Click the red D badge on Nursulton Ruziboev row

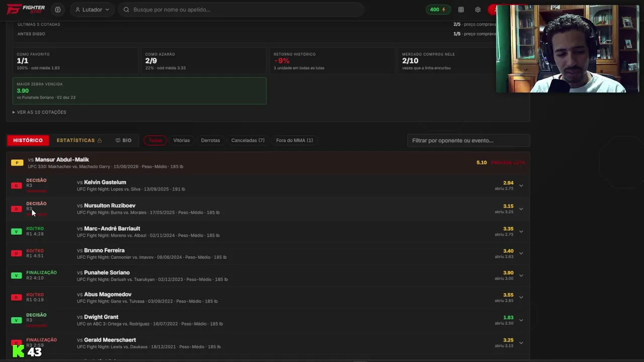click(17, 209)
